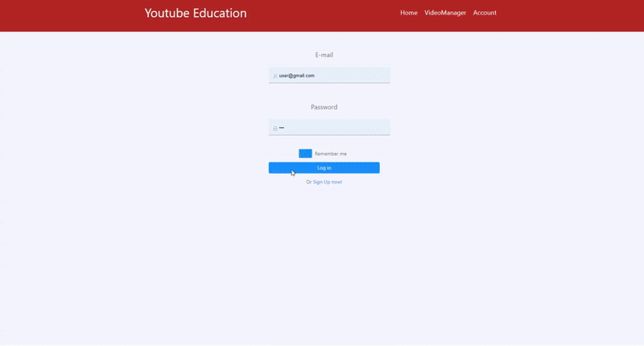Toggle the Remember me checkbox

(305, 154)
